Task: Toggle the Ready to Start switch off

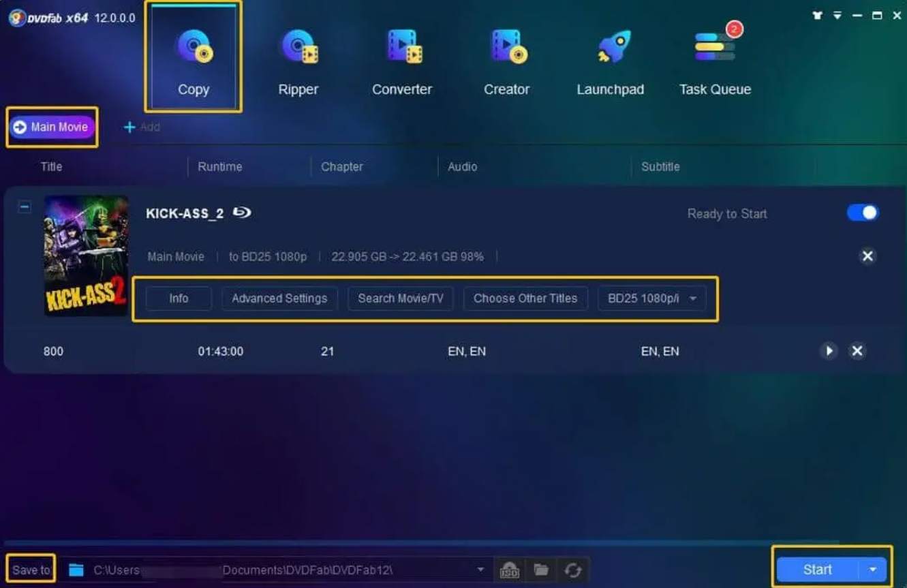Action: pyautogui.click(x=863, y=213)
